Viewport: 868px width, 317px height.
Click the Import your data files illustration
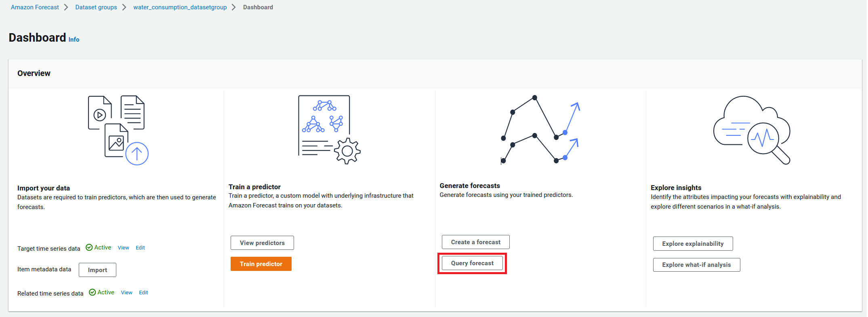118,130
